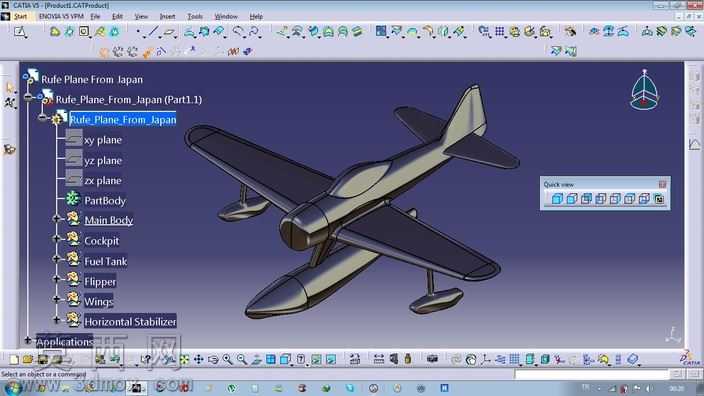Click the Windows Start orb

coord(13,388)
